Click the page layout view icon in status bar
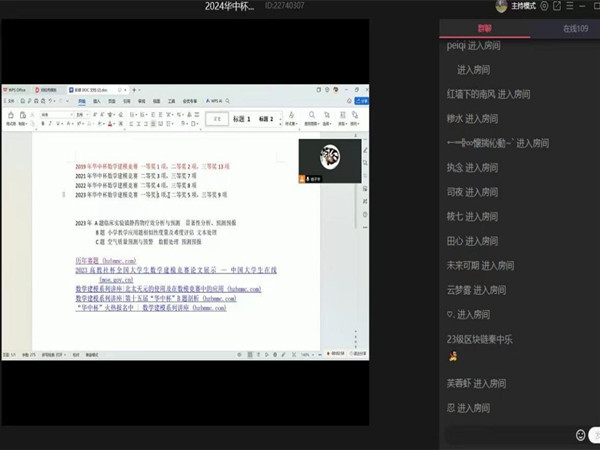Viewport: 600px width, 450px height. point(250,355)
